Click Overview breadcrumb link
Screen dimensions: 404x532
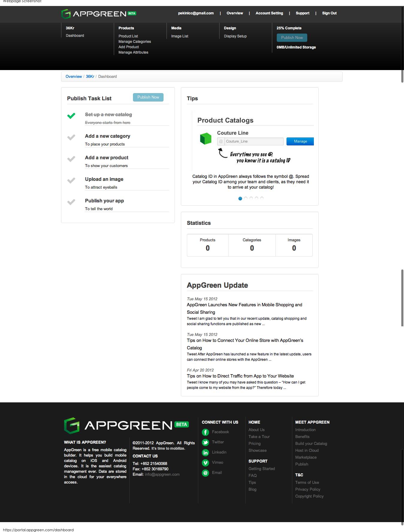[74, 77]
